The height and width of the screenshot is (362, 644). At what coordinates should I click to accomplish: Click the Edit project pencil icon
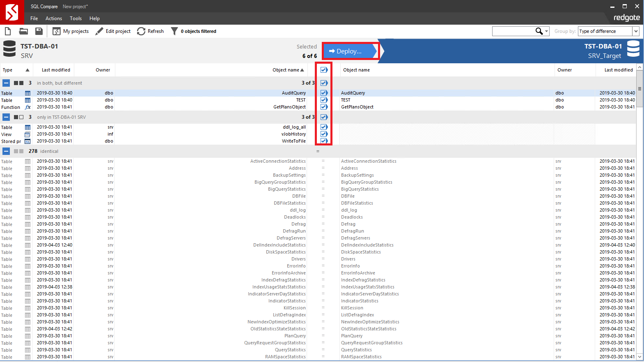pos(99,31)
